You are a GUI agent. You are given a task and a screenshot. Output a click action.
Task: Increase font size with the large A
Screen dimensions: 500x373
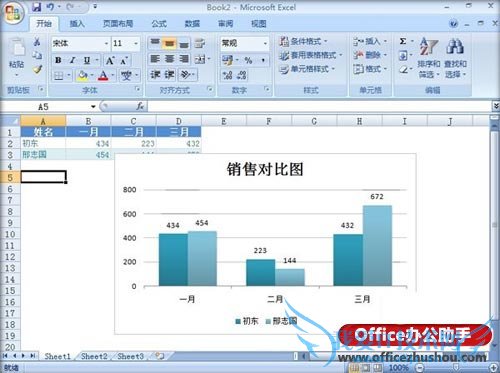coord(110,61)
